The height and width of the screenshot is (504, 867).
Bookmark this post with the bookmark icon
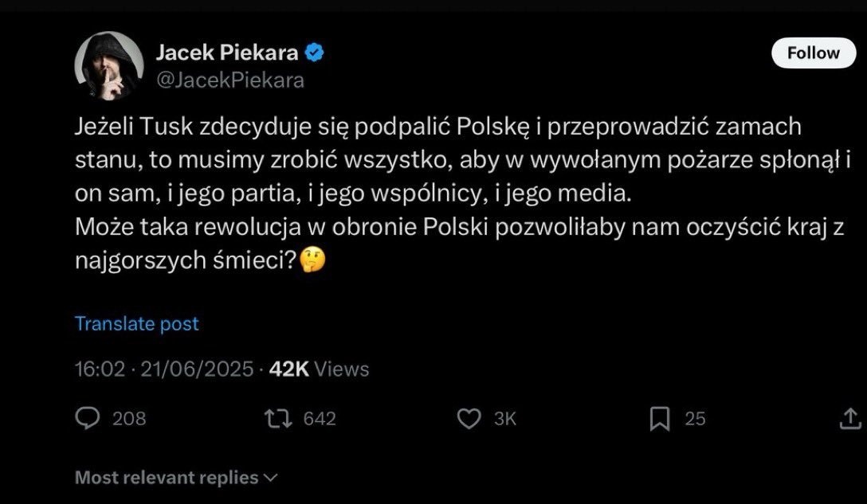[x=660, y=419]
